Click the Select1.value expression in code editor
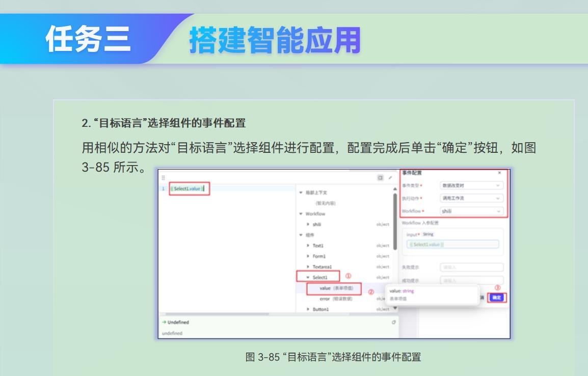588x376 pixels. [x=188, y=189]
